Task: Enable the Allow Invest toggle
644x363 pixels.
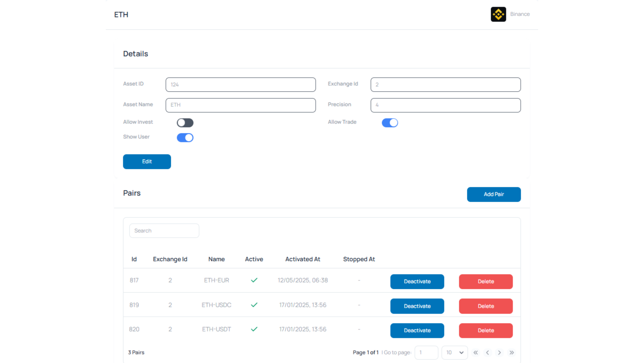Action: [185, 123]
